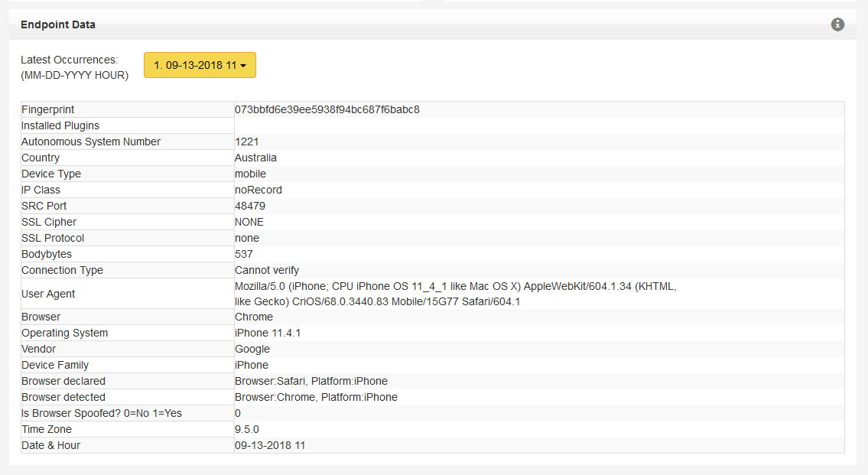Select the Date & Hour value 09-13-2018 11
The image size is (868, 475).
click(x=270, y=445)
